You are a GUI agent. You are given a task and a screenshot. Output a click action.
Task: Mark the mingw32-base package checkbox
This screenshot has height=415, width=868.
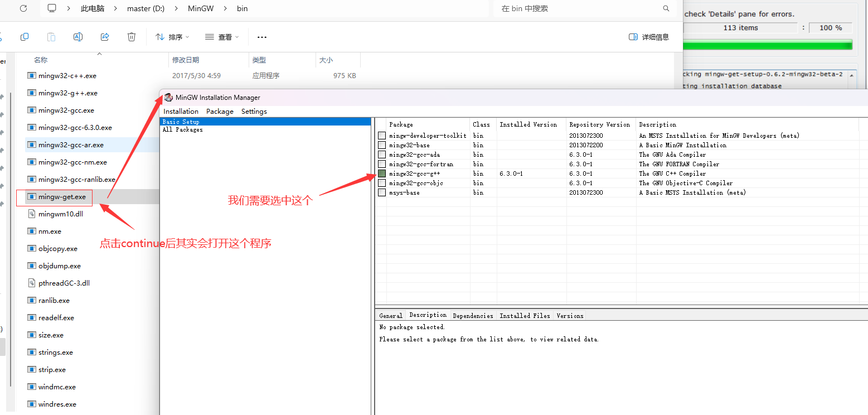click(382, 145)
